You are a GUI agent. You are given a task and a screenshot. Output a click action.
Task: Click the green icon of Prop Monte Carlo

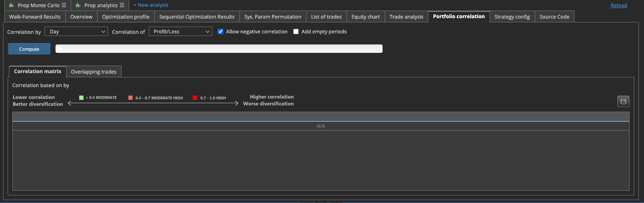11,5
